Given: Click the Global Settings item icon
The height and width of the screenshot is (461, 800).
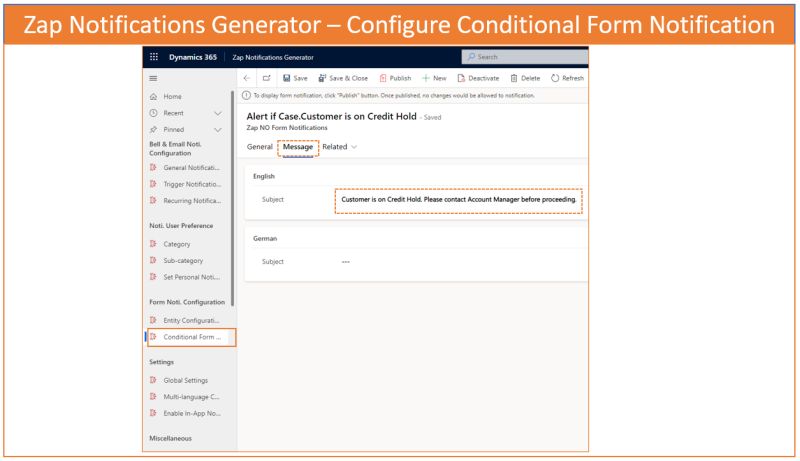Looking at the screenshot, I should [x=153, y=380].
